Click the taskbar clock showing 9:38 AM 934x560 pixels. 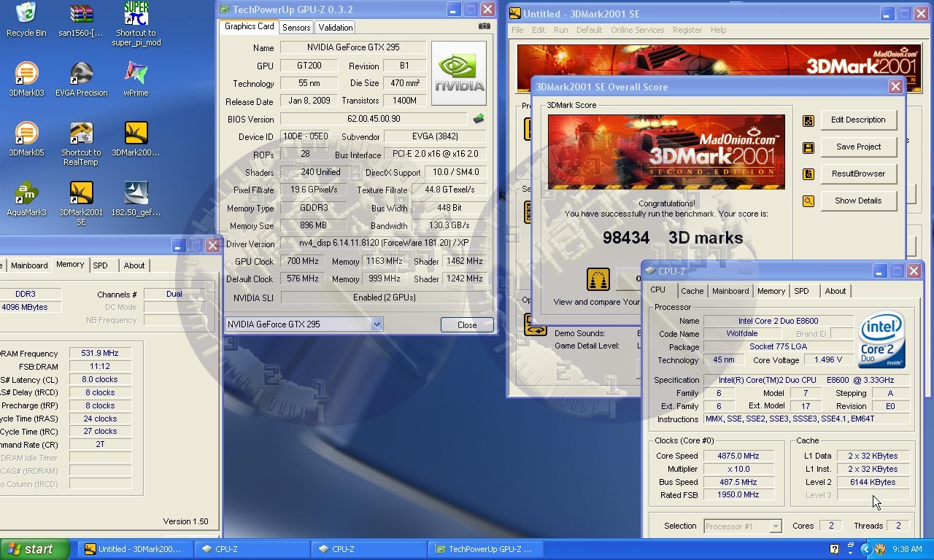(907, 549)
